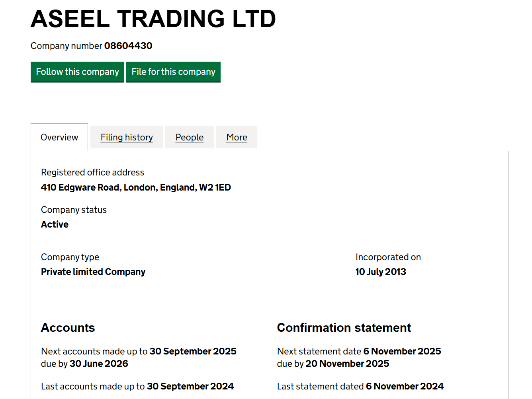Click the ASEEL TRADING LTD heading
Image resolution: width=532 pixels, height=399 pixels.
153,19
